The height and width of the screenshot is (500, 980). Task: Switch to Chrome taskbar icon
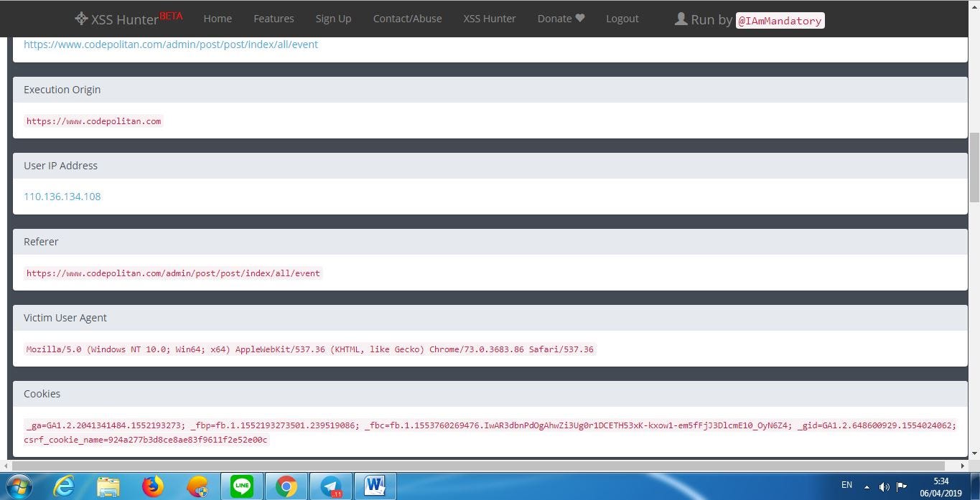click(x=286, y=486)
